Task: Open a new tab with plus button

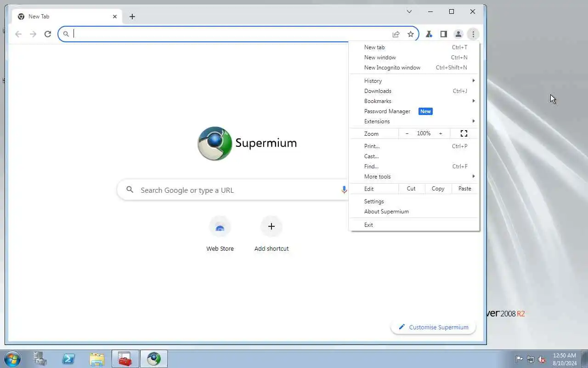Action: point(132,17)
